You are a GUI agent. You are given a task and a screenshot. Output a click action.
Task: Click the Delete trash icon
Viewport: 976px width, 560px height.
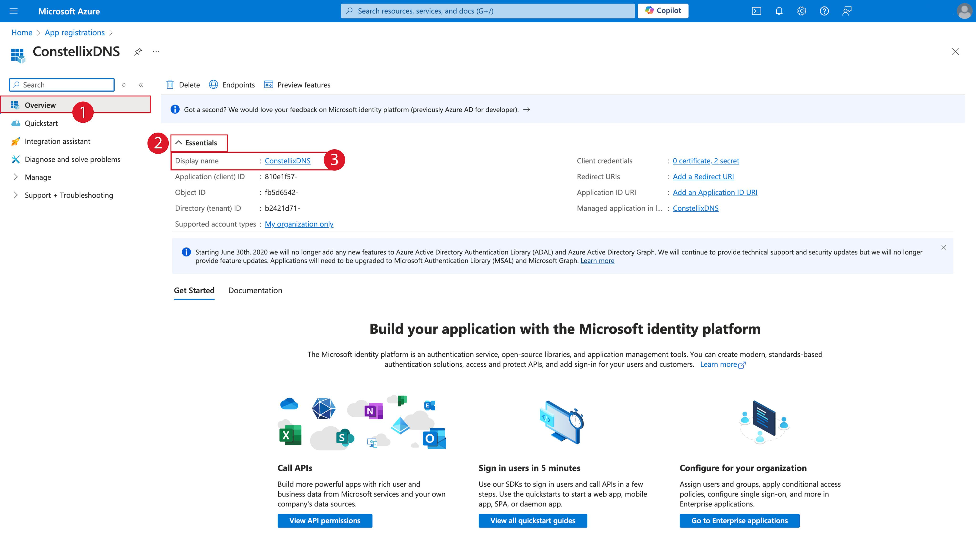pyautogui.click(x=170, y=85)
